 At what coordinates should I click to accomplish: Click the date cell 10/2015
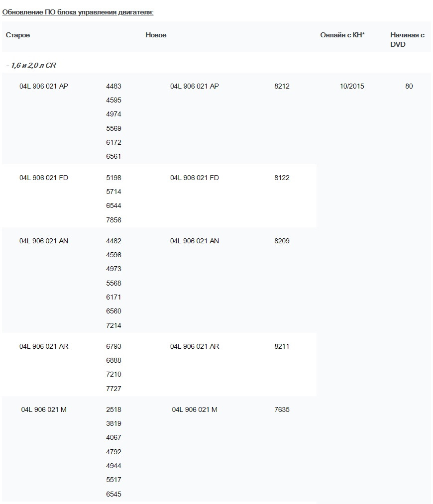coord(352,86)
